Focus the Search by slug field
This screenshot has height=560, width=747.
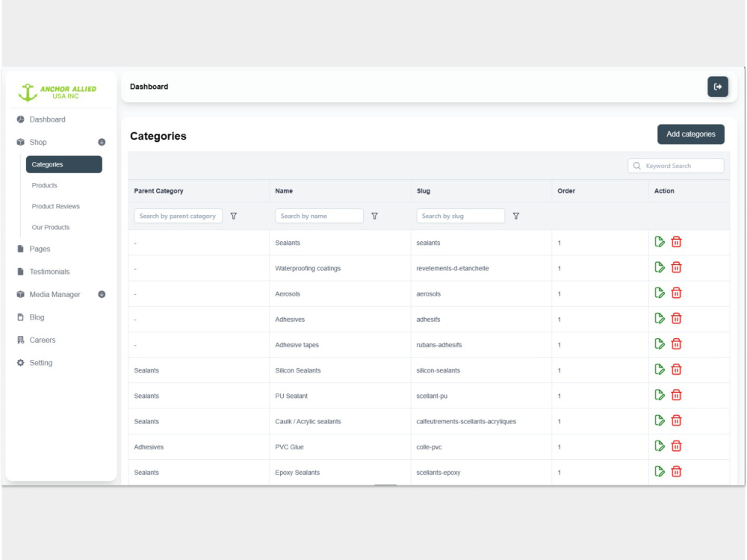[461, 217]
